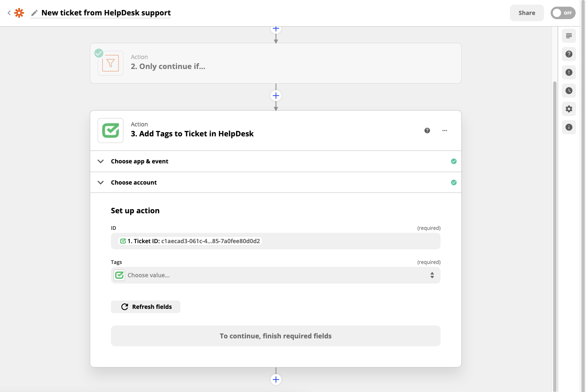Click the Refresh fields button

tap(145, 307)
